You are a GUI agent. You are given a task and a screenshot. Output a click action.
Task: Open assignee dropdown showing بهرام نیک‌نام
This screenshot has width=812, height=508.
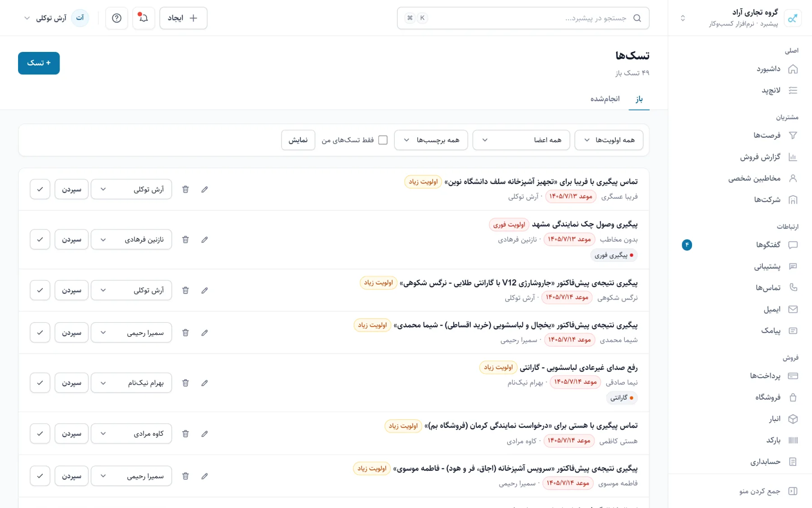[x=131, y=383]
